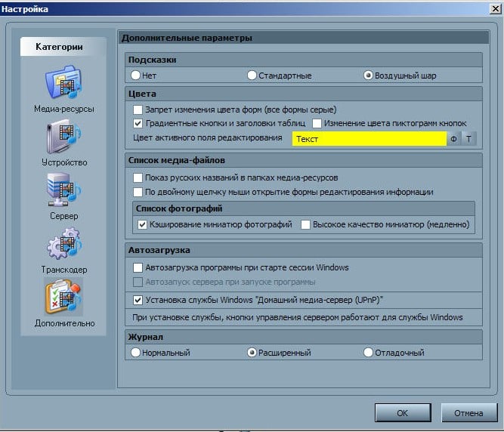Viewport: 504px width, 432px height.
Task: Click the Список фотографий section header
Action: click(304, 208)
